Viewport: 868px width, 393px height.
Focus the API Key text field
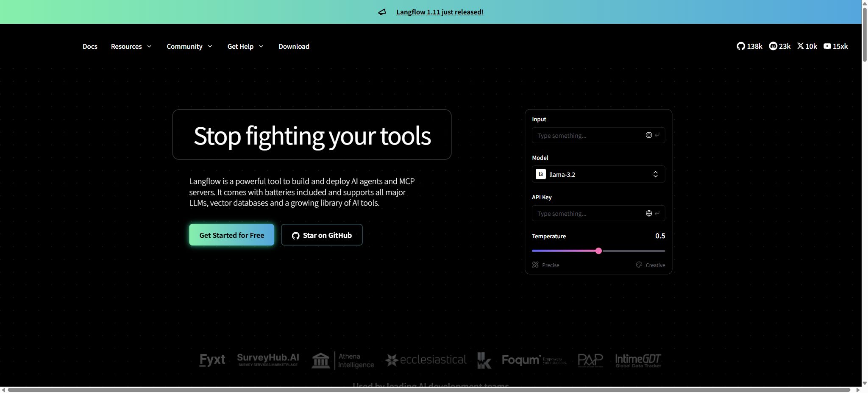598,213
